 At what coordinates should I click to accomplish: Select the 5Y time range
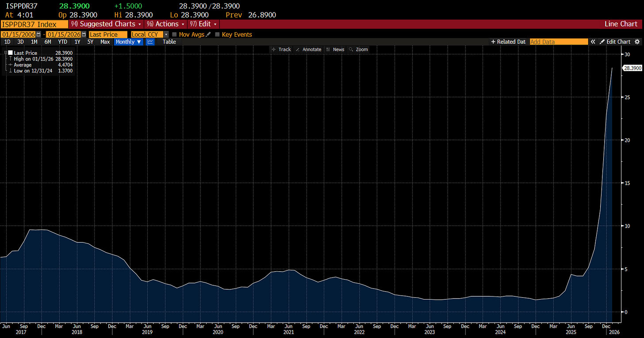90,42
